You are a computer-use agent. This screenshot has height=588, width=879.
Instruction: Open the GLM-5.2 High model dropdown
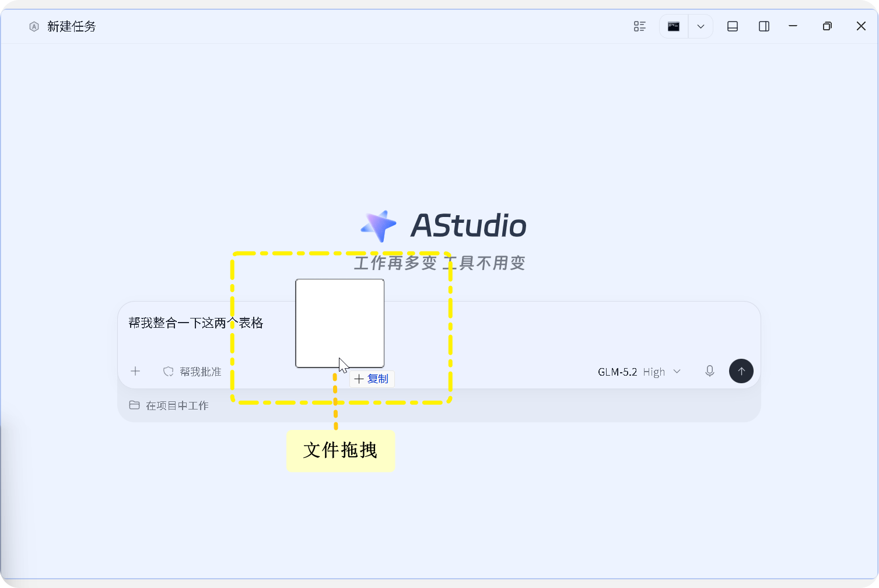pyautogui.click(x=639, y=372)
